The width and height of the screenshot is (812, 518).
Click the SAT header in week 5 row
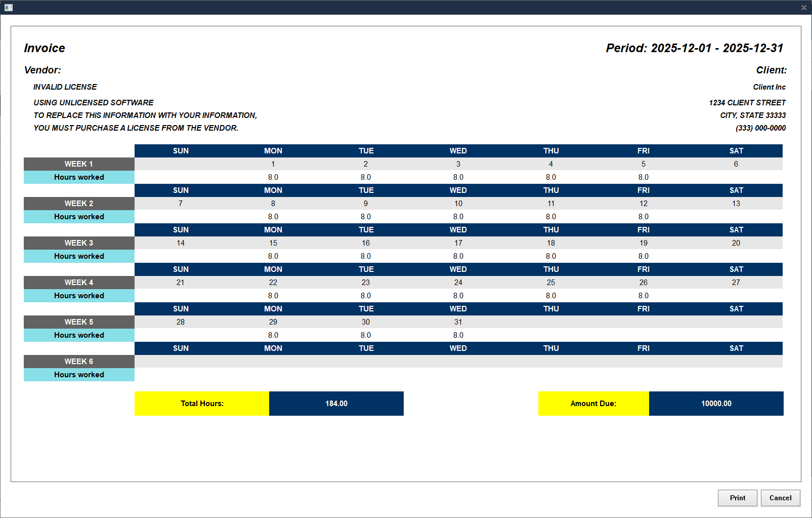736,308
